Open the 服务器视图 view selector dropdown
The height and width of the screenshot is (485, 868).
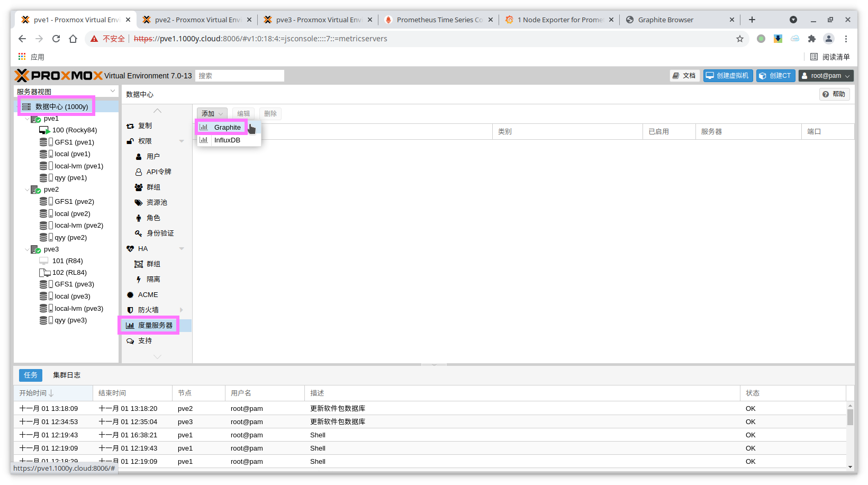[x=66, y=92]
